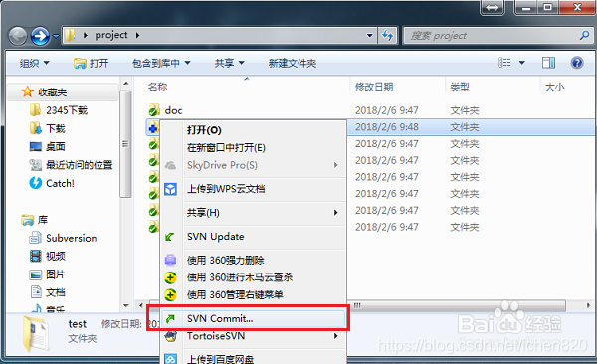Sort by the 类型 column header
Screen dimensions: 597x364
tap(460, 87)
